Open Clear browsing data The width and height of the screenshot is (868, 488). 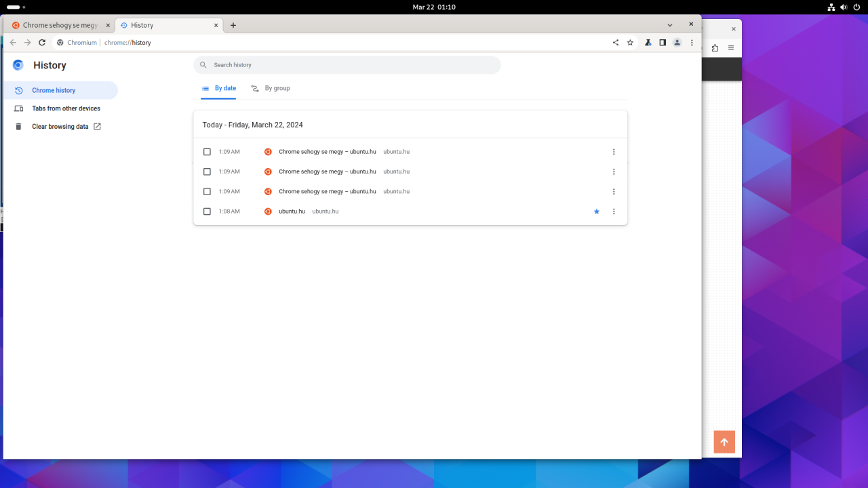tap(60, 127)
